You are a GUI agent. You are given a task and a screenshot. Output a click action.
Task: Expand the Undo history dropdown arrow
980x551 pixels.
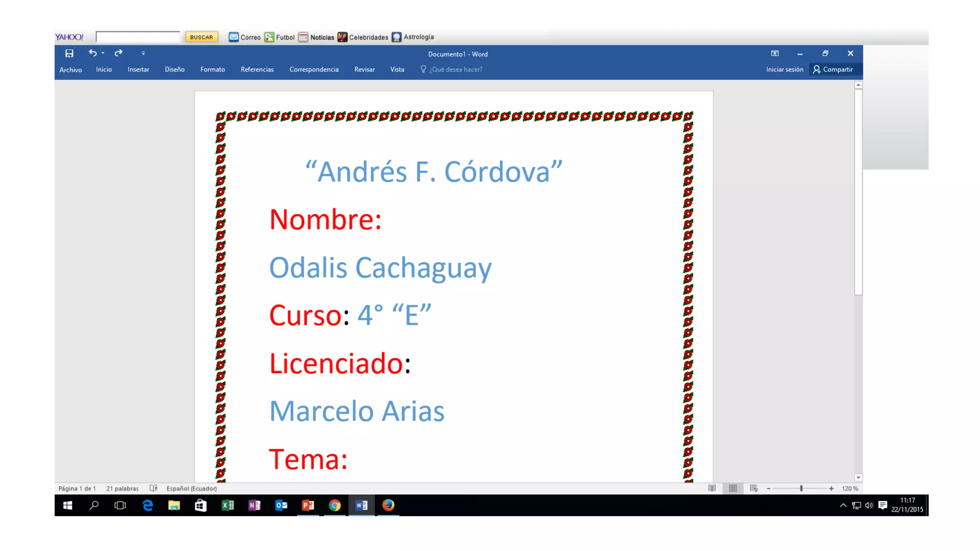[103, 54]
